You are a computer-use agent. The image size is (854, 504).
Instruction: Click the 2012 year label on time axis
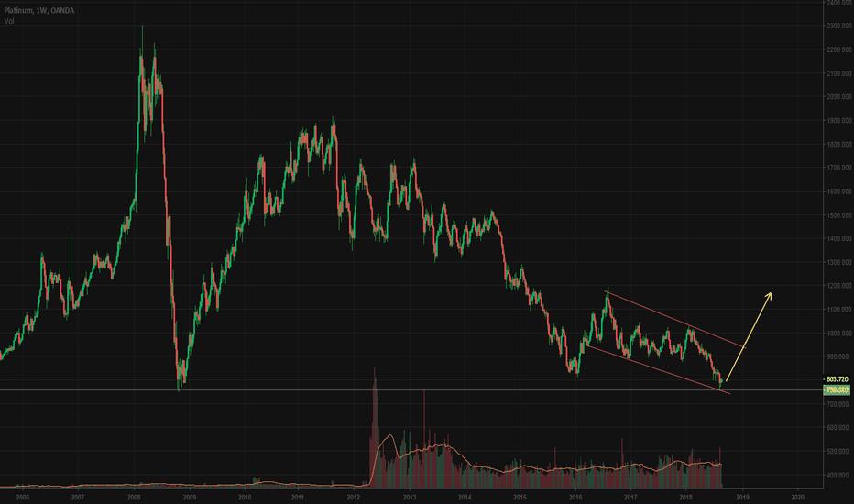click(354, 498)
